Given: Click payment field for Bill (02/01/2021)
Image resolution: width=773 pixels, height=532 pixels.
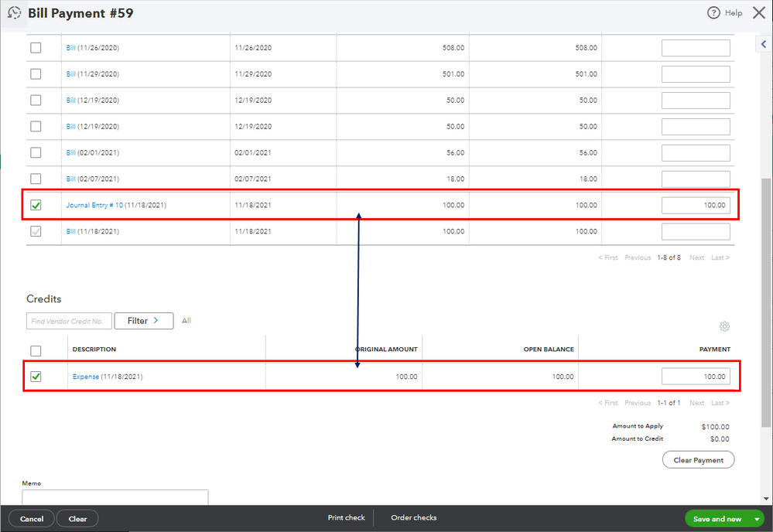Looking at the screenshot, I should (x=696, y=152).
